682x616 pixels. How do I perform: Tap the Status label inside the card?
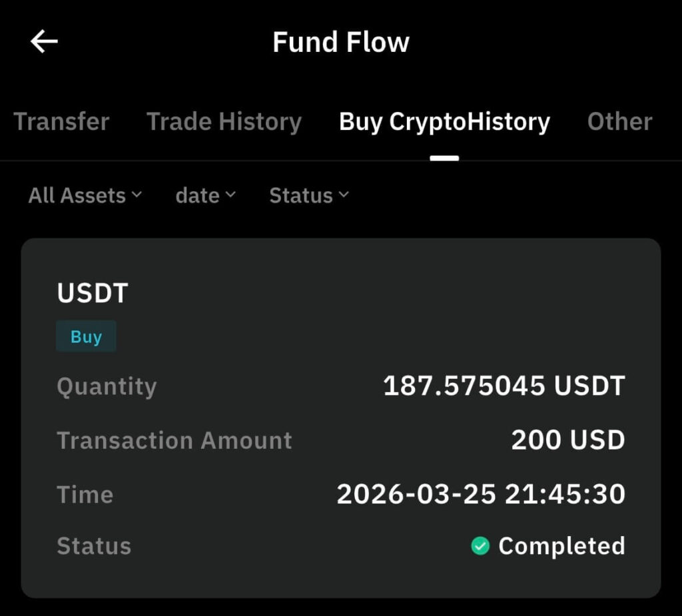(93, 546)
